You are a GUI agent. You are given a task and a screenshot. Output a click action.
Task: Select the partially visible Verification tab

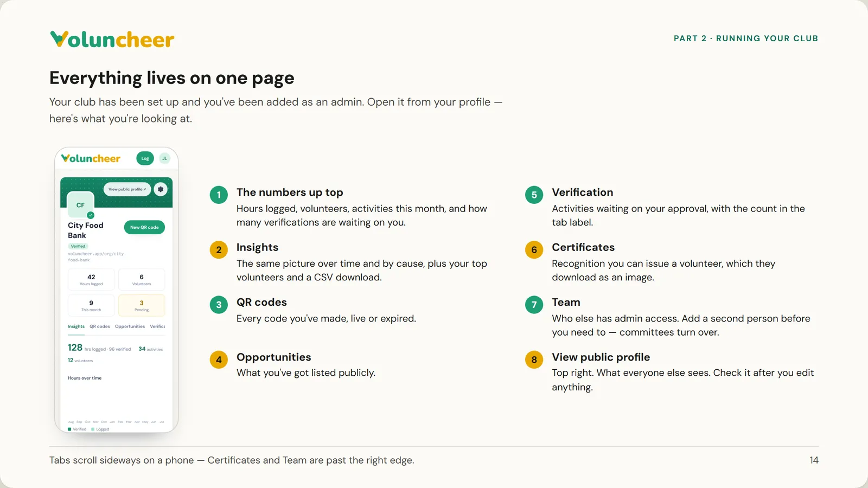(x=158, y=326)
